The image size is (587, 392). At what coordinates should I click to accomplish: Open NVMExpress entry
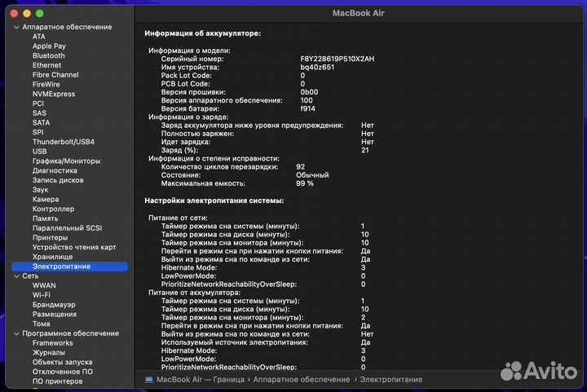(54, 95)
